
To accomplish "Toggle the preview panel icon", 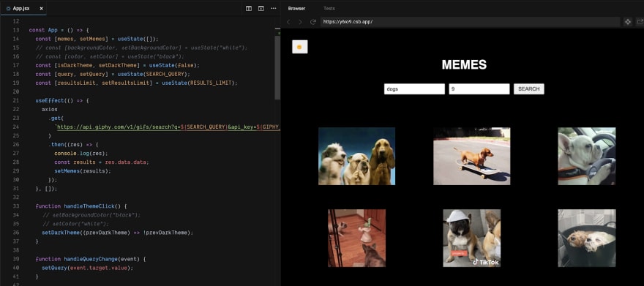I will [261, 8].
